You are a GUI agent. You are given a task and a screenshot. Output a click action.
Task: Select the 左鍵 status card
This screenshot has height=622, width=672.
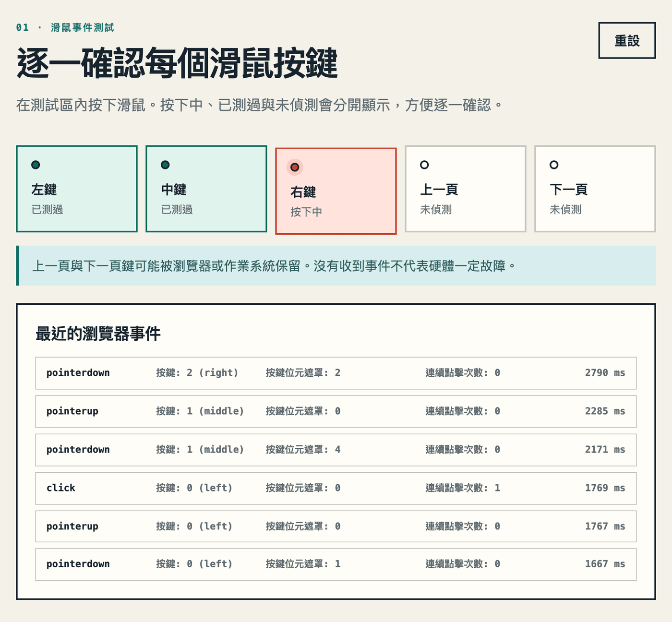(x=77, y=189)
